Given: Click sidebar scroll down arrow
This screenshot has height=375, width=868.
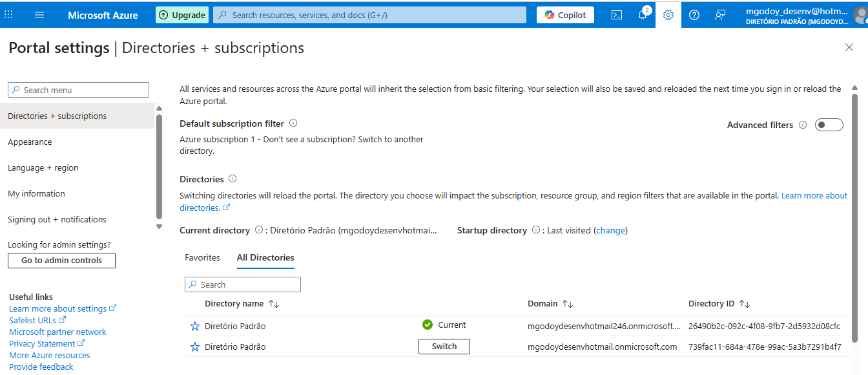Looking at the screenshot, I should pyautogui.click(x=159, y=226).
